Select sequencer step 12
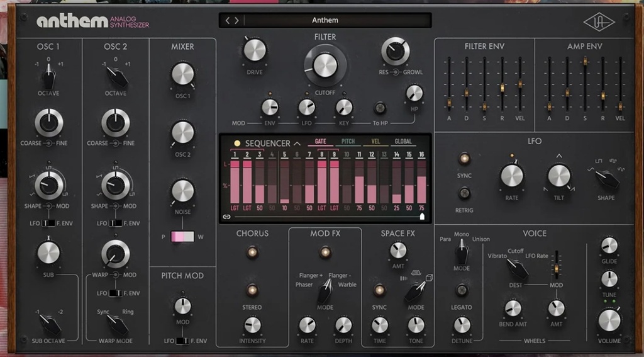The width and height of the screenshot is (644, 357). pyautogui.click(x=371, y=155)
